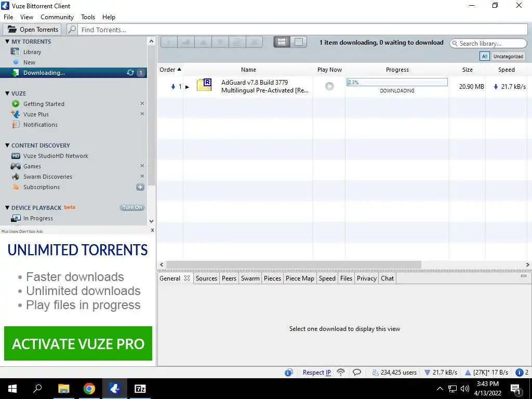532x399 pixels.
Task: Click the AdGuard torrent file icon
Action: tap(204, 85)
